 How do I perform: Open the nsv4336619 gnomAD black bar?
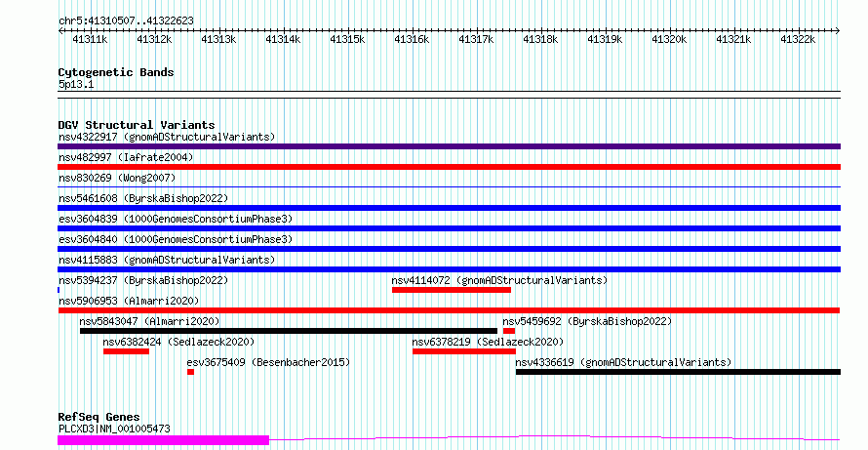[x=678, y=372]
